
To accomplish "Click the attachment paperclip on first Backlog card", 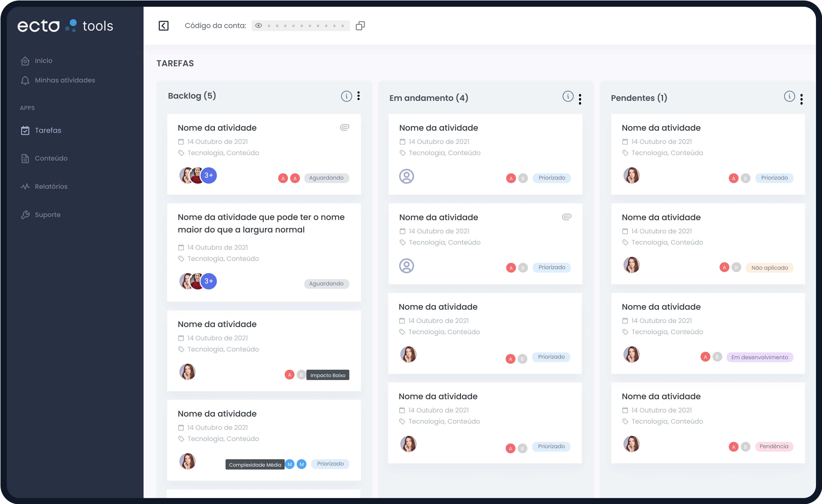I will click(x=345, y=127).
